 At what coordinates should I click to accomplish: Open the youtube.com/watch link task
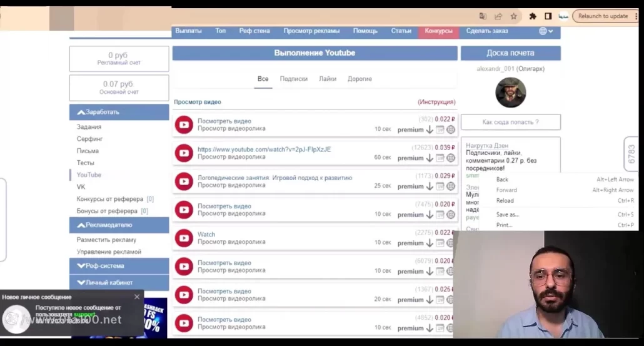pos(264,150)
